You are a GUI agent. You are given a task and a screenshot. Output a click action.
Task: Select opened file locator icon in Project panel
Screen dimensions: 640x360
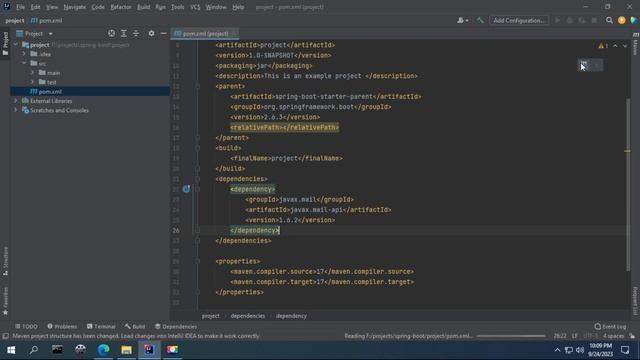[111, 33]
